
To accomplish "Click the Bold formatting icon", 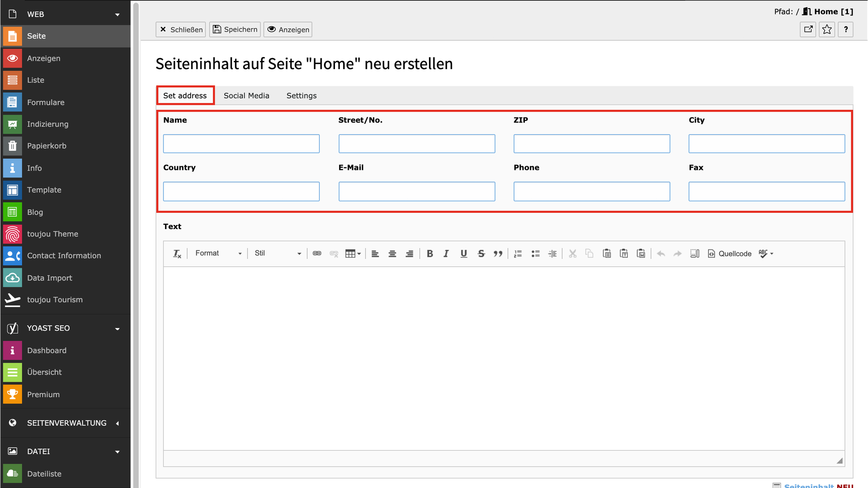I will click(x=430, y=253).
